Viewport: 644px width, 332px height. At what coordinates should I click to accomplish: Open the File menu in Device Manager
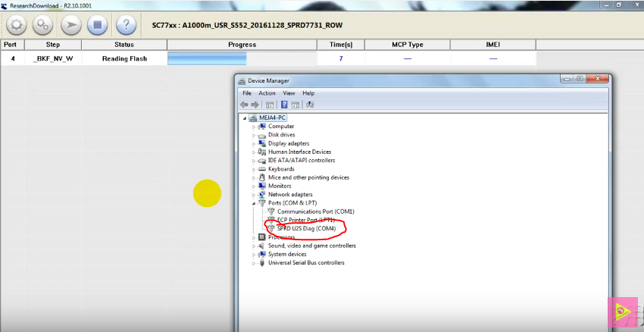tap(247, 93)
